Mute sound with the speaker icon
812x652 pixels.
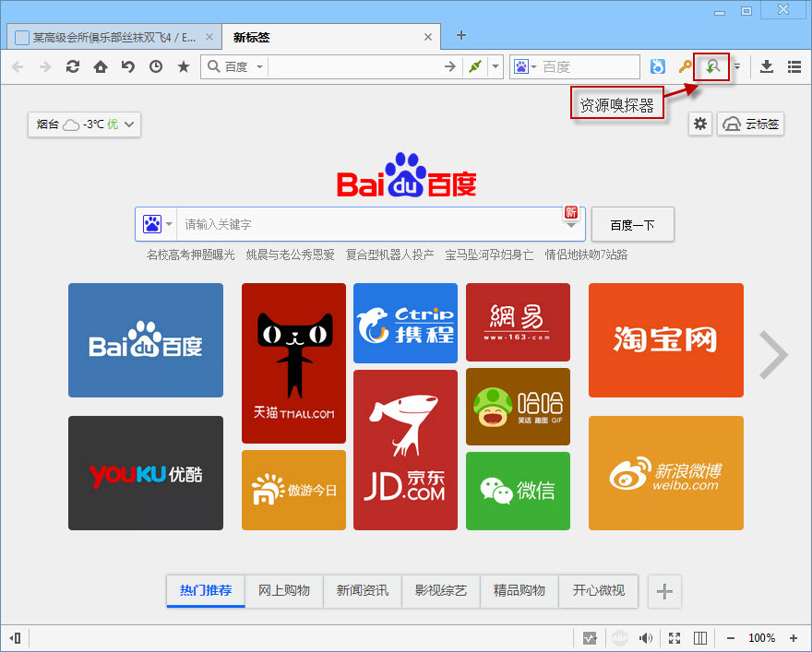645,638
